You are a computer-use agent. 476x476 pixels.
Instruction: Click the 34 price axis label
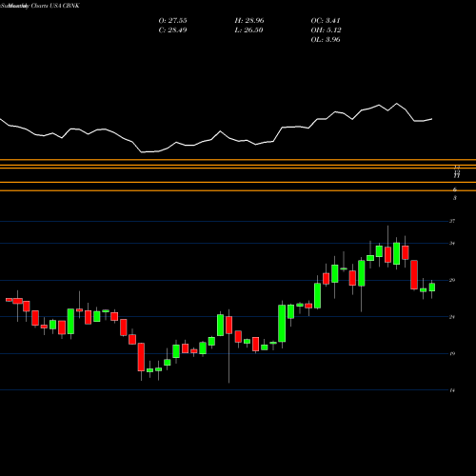[x=452, y=244]
